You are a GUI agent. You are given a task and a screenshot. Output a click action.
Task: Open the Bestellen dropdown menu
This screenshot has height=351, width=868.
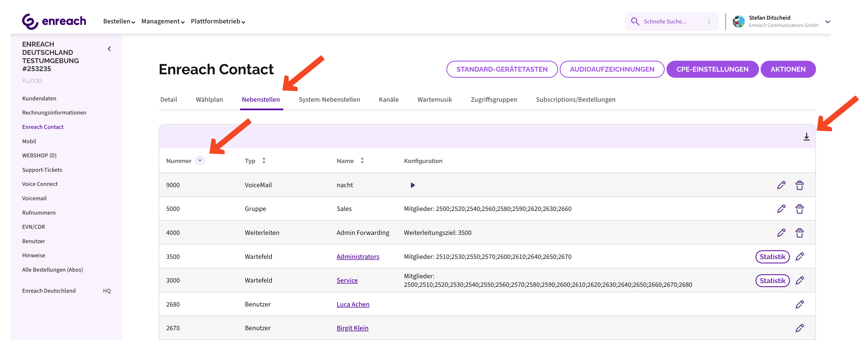119,21
